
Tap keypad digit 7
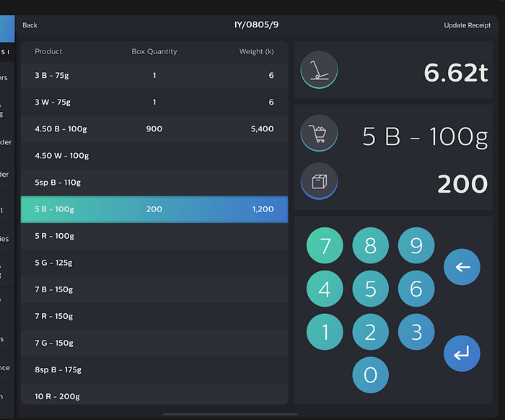[x=325, y=245]
